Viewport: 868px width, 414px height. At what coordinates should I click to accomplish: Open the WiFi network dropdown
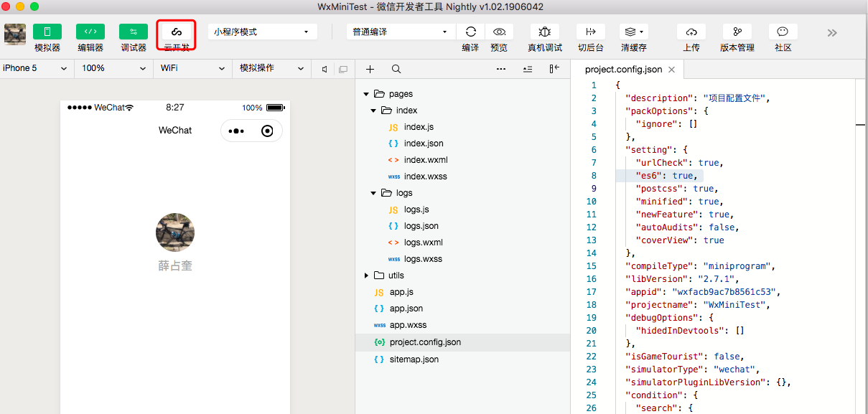point(192,68)
